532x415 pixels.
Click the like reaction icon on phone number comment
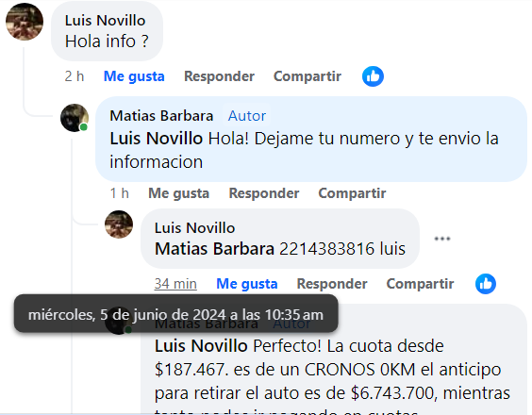[486, 284]
